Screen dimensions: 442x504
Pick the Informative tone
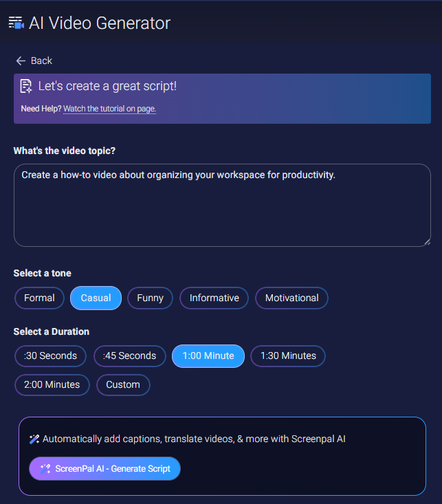tap(214, 298)
